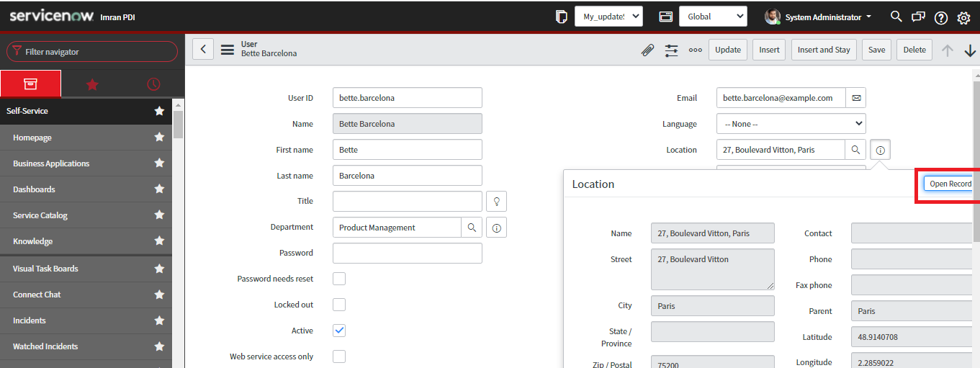The image size is (980, 368).
Task: Click Open Record in Location popup
Action: [x=950, y=184]
